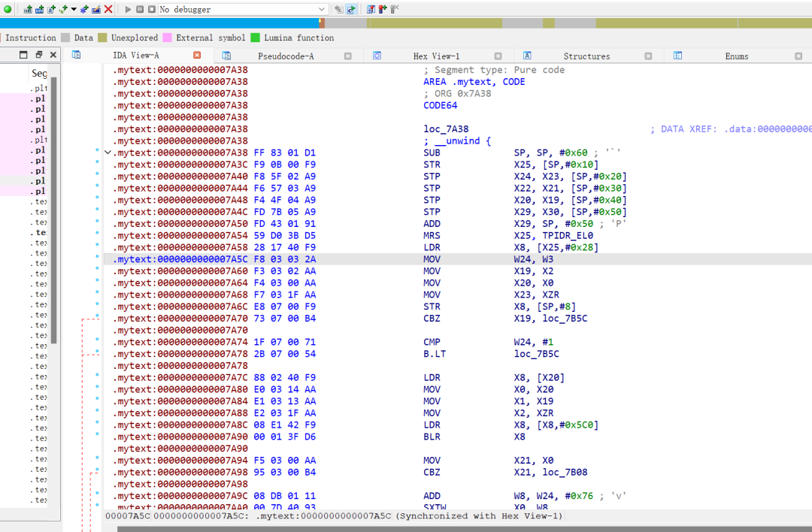This screenshot has height=532, width=812.
Task: Click the pink External symbol legend swatch
Action: [x=167, y=38]
